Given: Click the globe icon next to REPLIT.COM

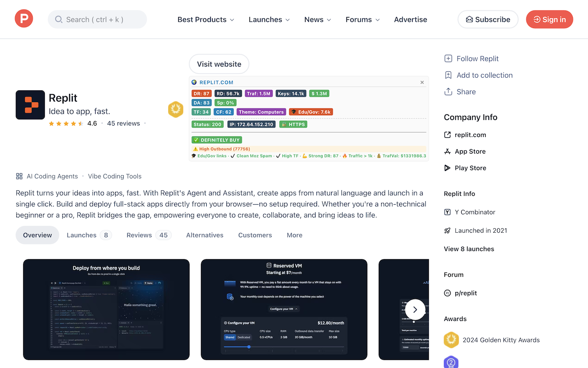Looking at the screenshot, I should (x=194, y=82).
